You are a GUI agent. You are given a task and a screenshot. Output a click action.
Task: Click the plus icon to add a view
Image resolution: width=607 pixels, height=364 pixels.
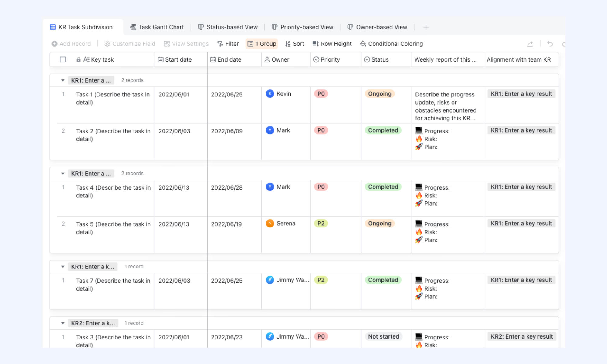(426, 27)
